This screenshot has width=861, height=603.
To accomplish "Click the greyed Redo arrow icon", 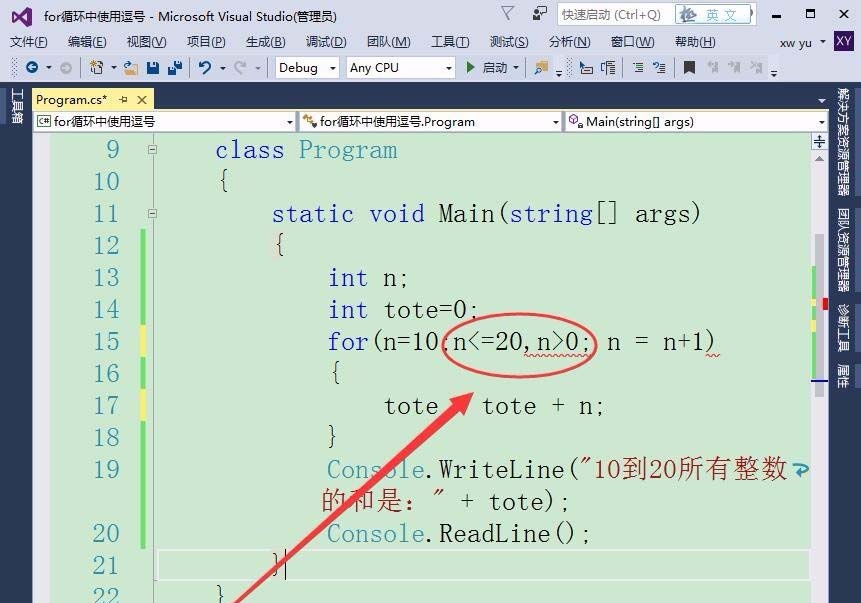I will tap(240, 68).
